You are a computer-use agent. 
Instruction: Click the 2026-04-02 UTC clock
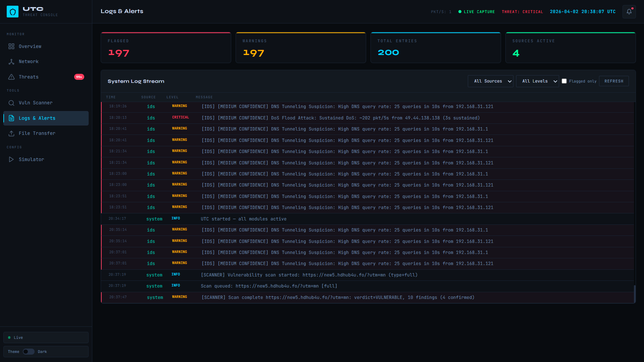pyautogui.click(x=583, y=12)
